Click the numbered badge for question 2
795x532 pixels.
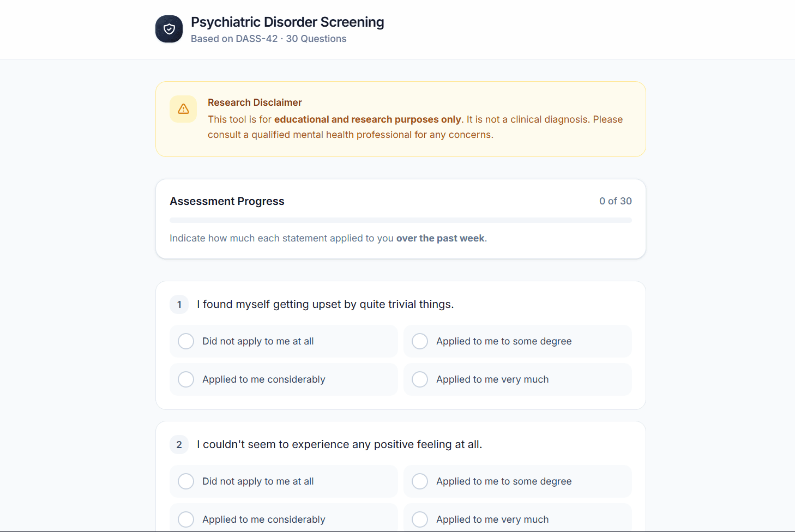tap(179, 444)
